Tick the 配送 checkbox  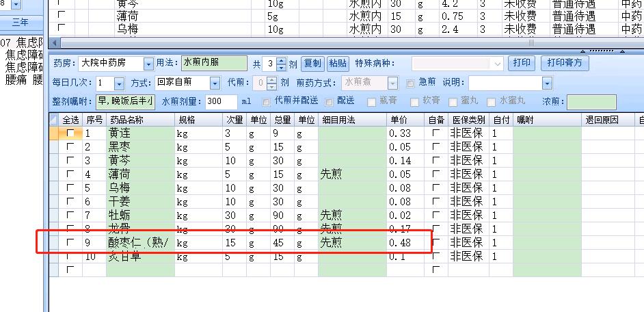click(329, 102)
